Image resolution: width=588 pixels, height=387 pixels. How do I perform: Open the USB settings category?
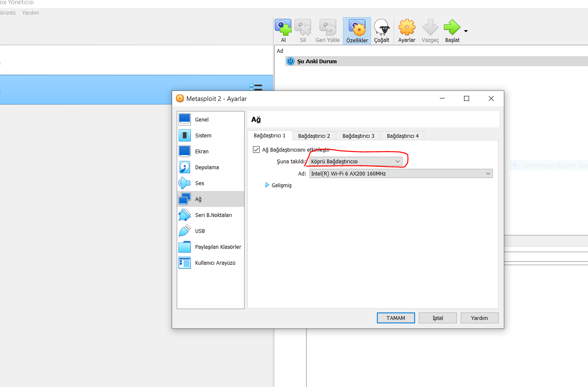pyautogui.click(x=211, y=231)
